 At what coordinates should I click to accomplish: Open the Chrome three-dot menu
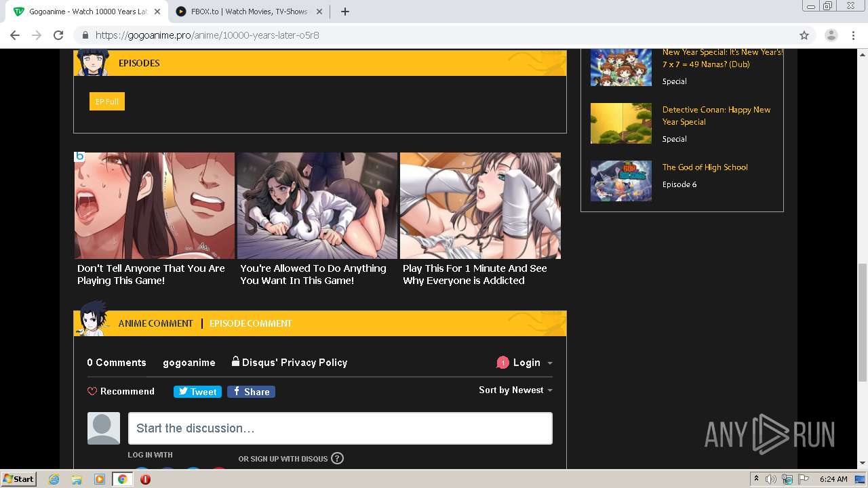click(x=853, y=35)
